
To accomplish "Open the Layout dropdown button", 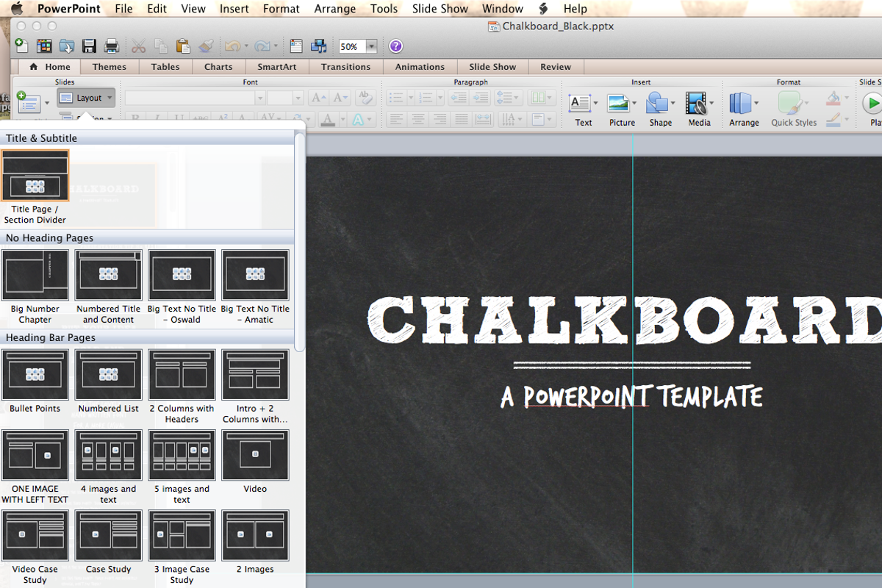I will 86,98.
